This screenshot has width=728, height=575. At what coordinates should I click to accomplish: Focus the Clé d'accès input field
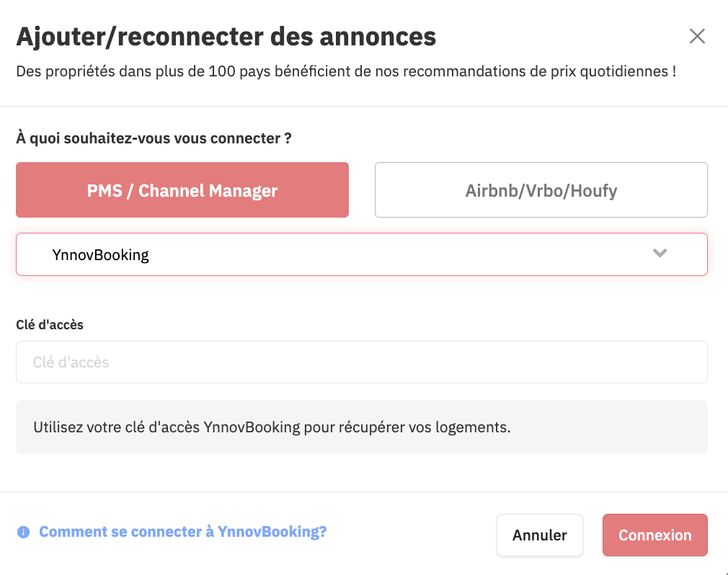point(362,362)
